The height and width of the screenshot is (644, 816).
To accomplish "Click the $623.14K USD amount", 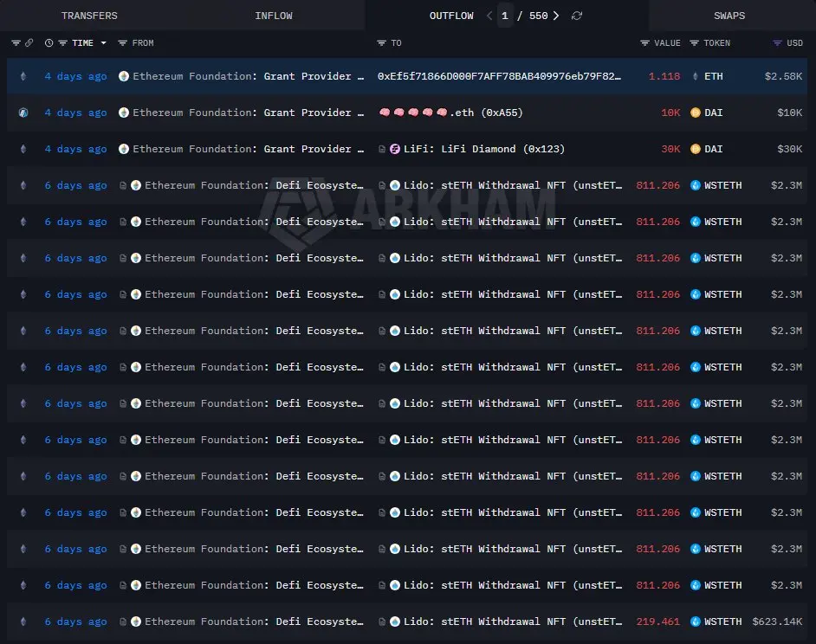I will click(777, 621).
